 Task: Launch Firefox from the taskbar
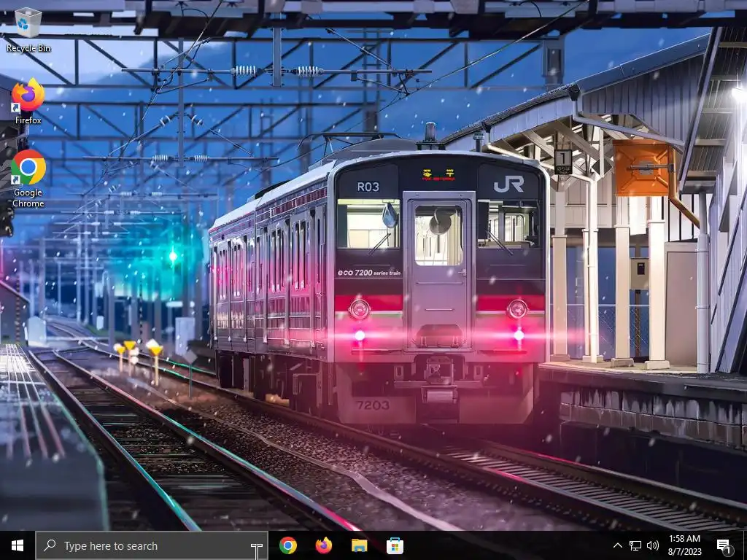(x=324, y=545)
